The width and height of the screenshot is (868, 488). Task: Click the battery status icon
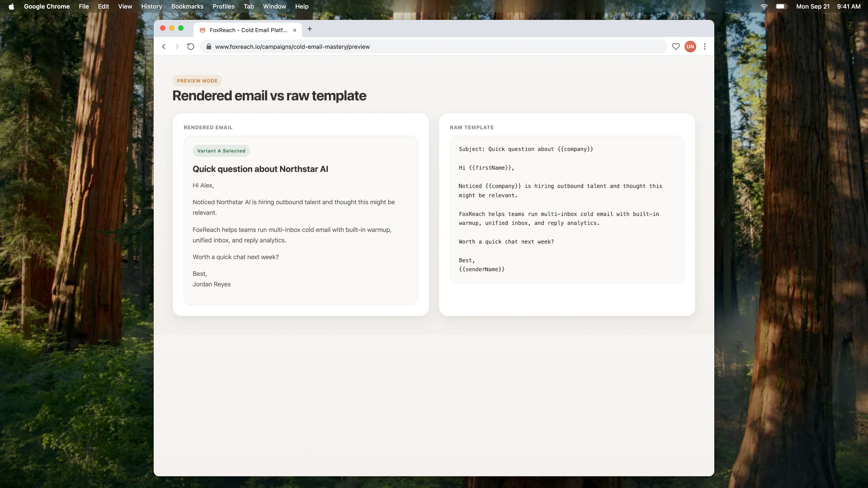pos(782,6)
